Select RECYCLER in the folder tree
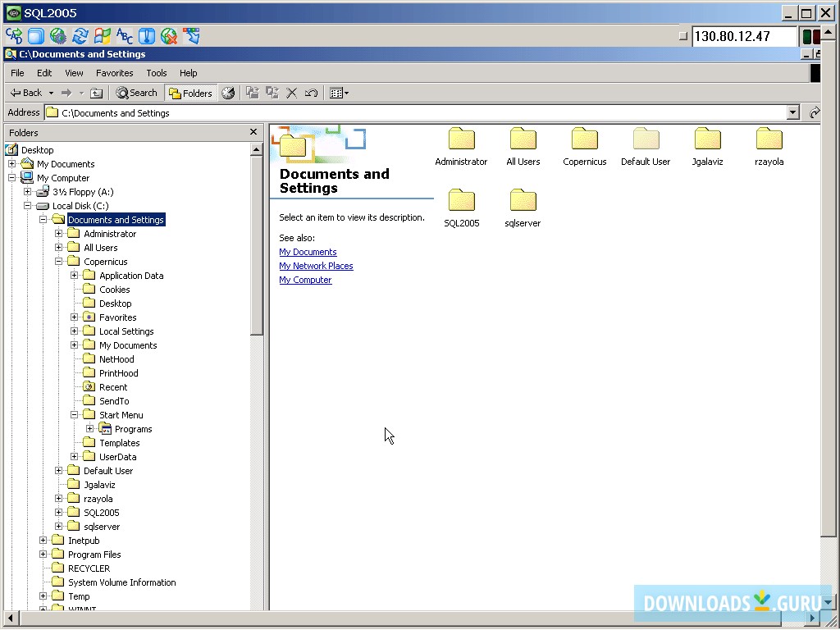Image resolution: width=840 pixels, height=630 pixels. (x=89, y=568)
